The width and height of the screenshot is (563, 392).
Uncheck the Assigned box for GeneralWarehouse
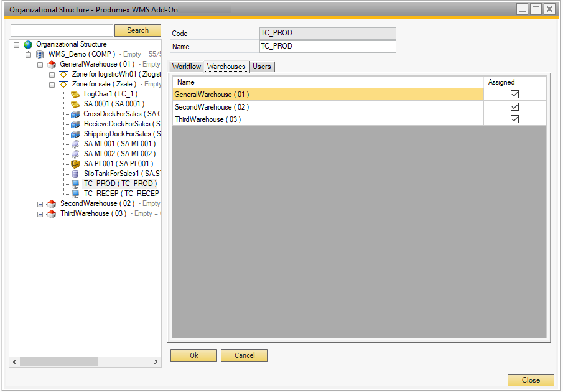514,93
